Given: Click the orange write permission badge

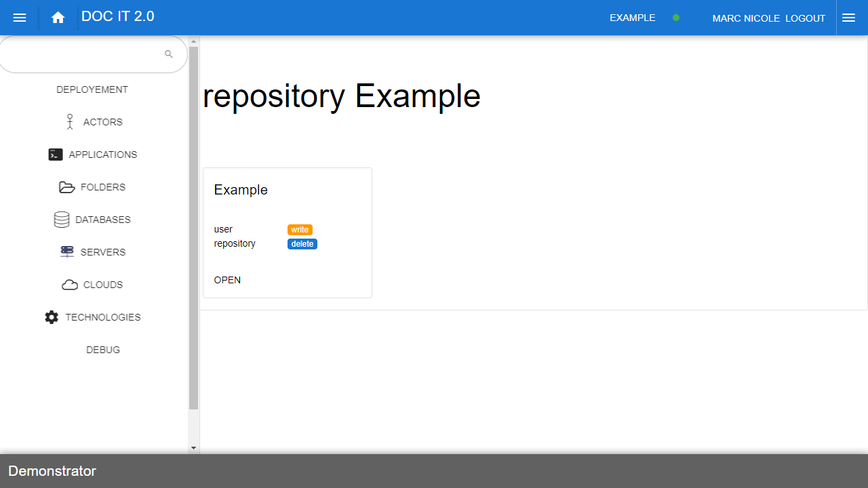Looking at the screenshot, I should tap(300, 230).
